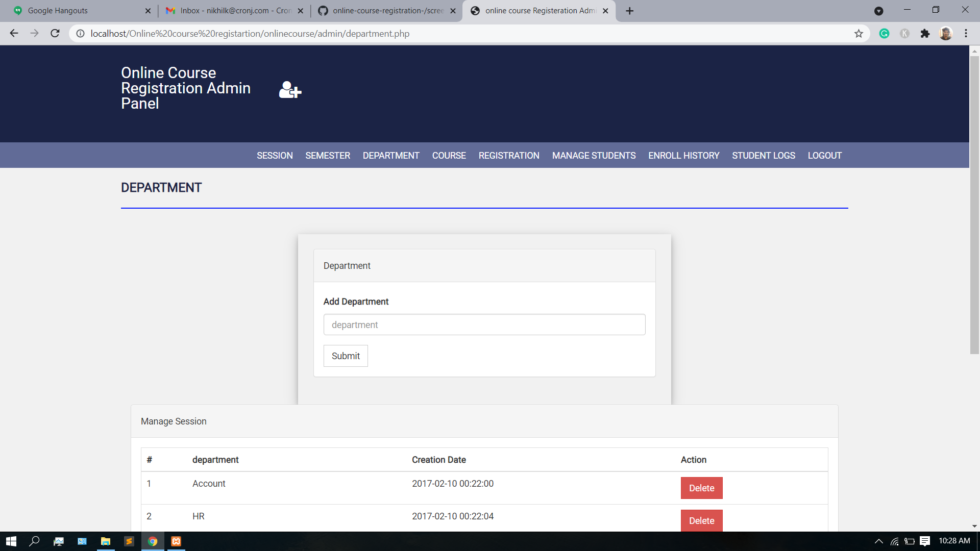Show hidden system tray icons
The width and height of the screenshot is (980, 551).
click(878, 541)
